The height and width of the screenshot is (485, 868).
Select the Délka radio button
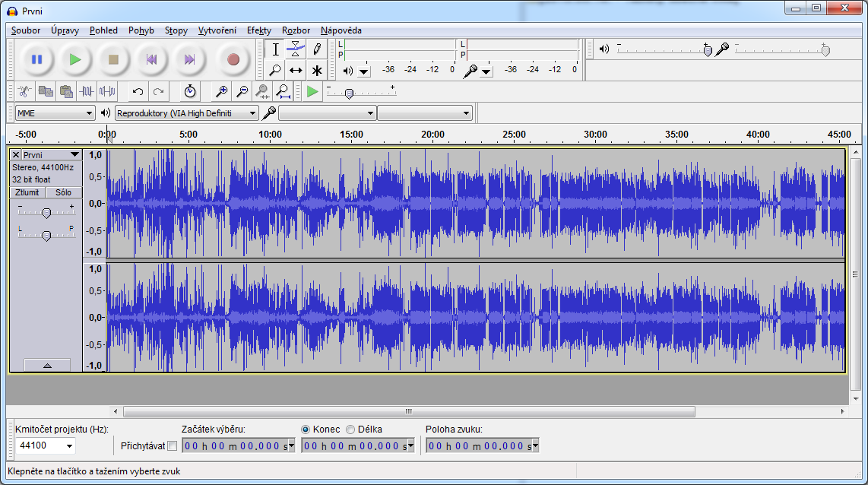tap(350, 429)
